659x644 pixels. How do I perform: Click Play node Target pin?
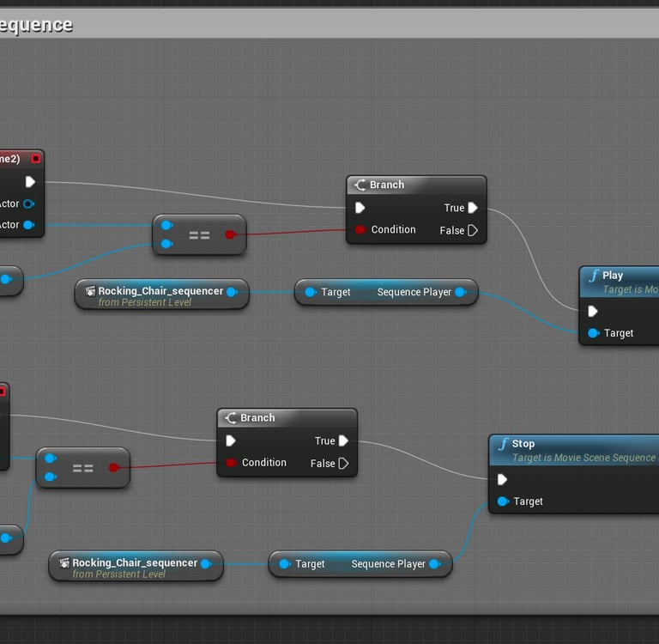tap(593, 333)
